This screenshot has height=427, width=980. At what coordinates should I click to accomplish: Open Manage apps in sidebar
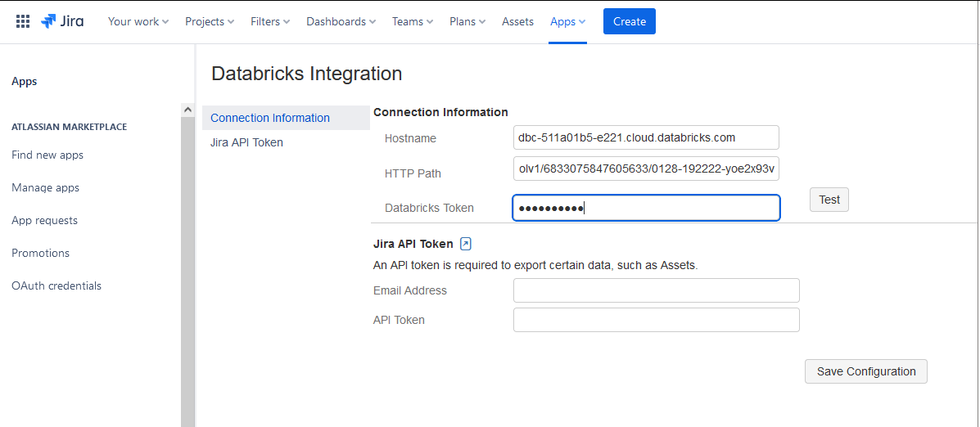(46, 187)
